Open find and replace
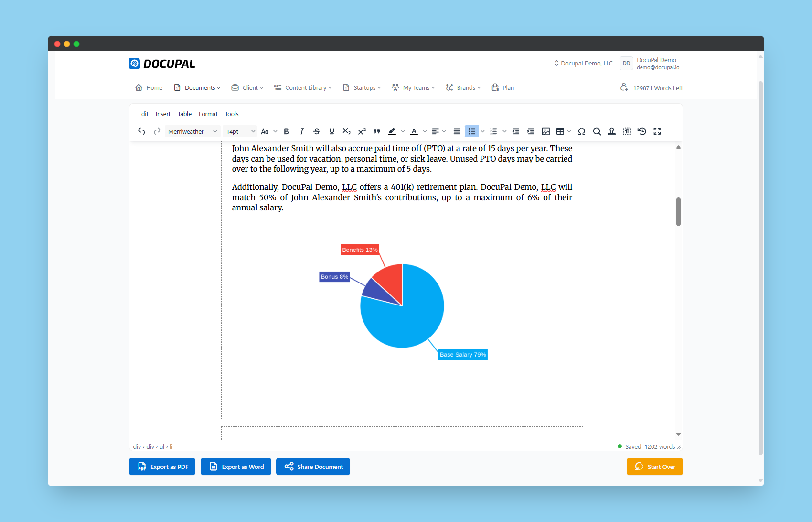Viewport: 812px width, 522px height. pos(597,131)
